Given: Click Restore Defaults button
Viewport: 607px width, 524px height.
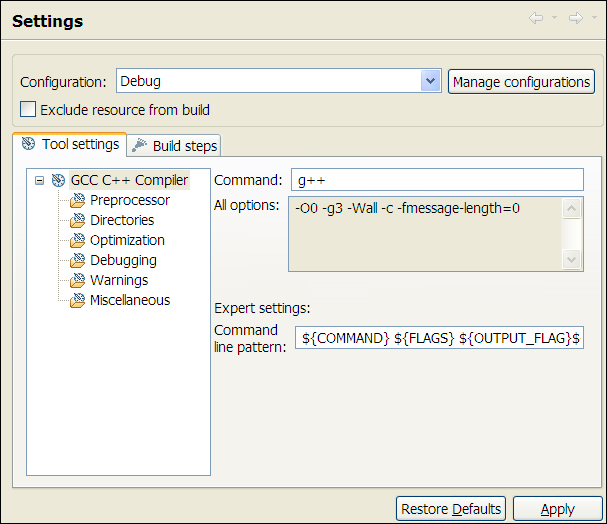Looking at the screenshot, I should [451, 509].
